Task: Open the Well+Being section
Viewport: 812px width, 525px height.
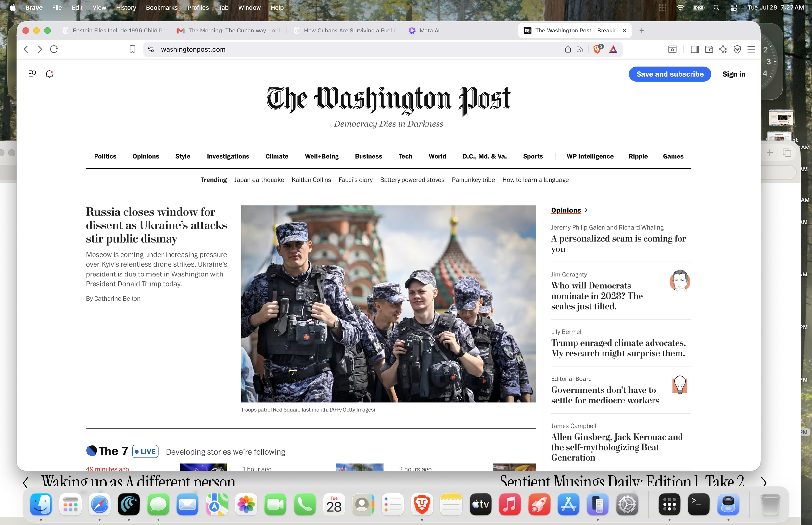Action: pos(322,156)
